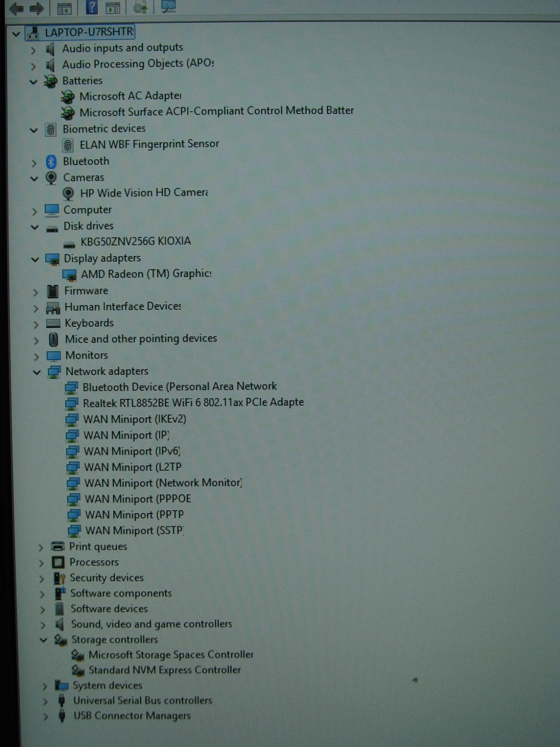Expand the Audio inputs and outputs node
560x747 pixels.
pos(33,49)
